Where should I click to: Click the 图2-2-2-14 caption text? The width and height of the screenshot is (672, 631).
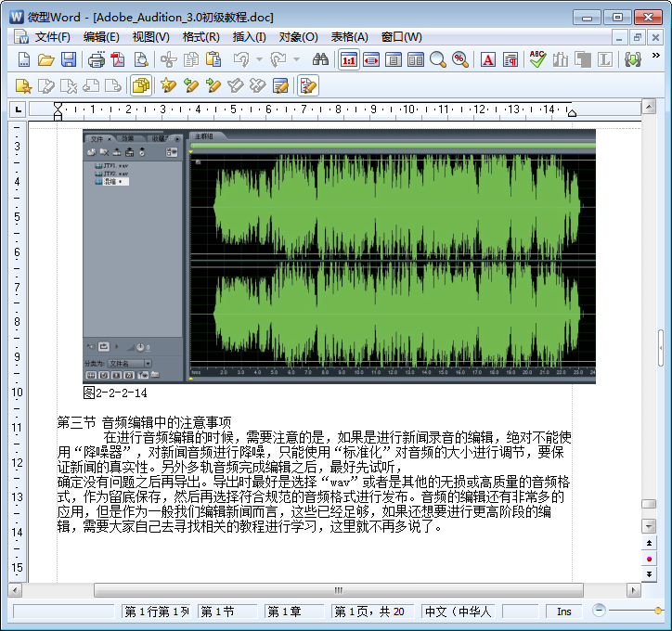click(115, 393)
